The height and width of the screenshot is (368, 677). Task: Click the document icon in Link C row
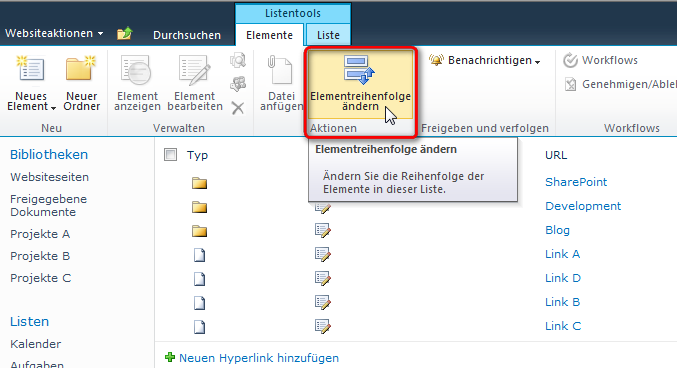tap(199, 327)
